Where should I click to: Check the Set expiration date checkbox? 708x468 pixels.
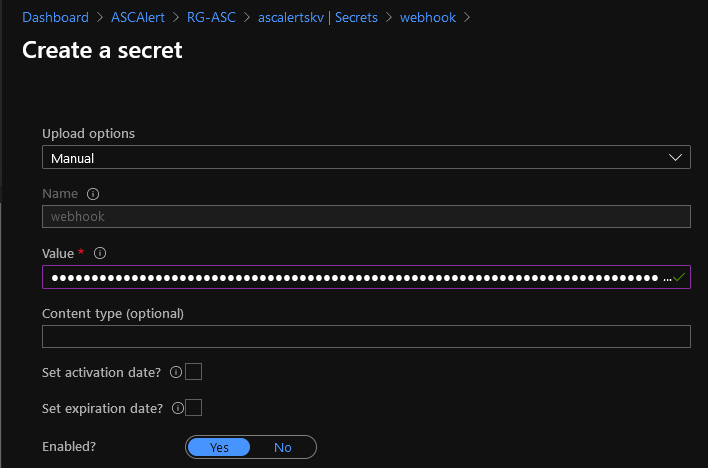pos(194,407)
